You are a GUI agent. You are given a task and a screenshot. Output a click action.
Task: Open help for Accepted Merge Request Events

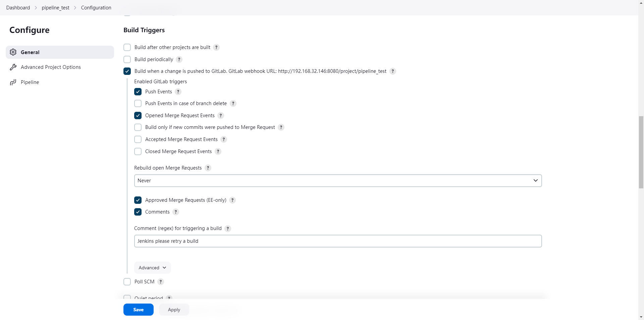224,139
